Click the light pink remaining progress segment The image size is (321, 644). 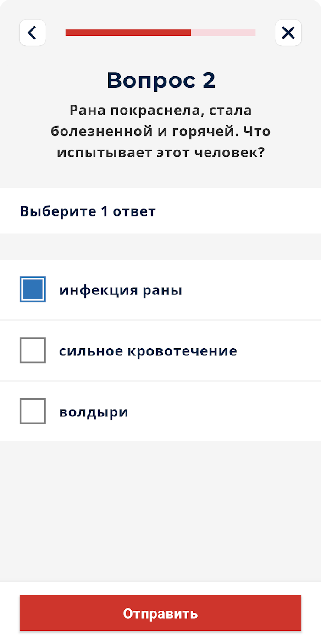(x=223, y=33)
